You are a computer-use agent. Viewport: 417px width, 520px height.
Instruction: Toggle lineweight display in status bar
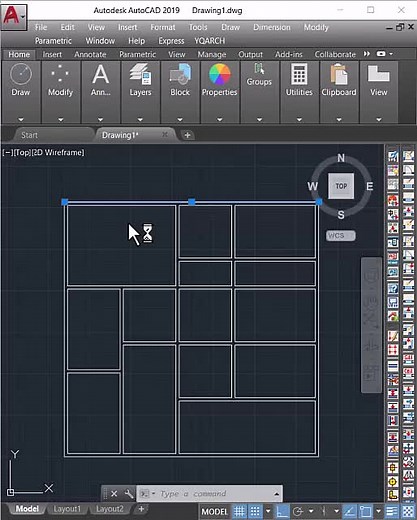[392, 511]
